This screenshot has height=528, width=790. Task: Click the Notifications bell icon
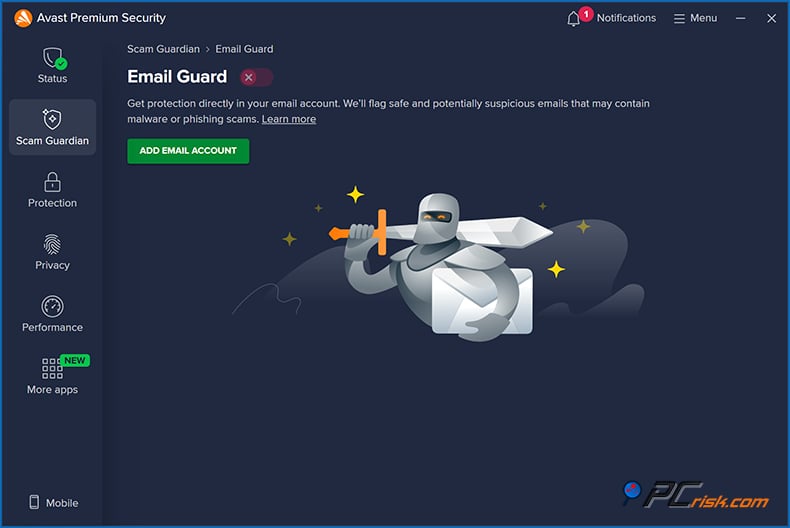point(573,19)
